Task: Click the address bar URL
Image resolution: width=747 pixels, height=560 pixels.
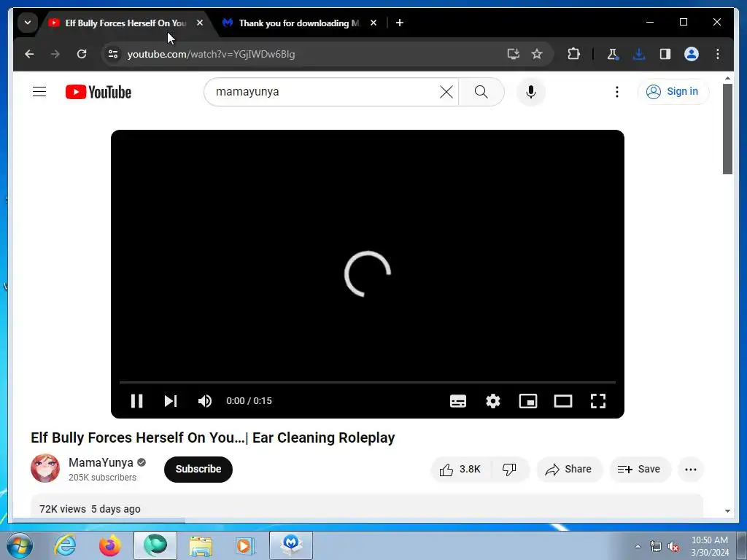Action: (211, 54)
